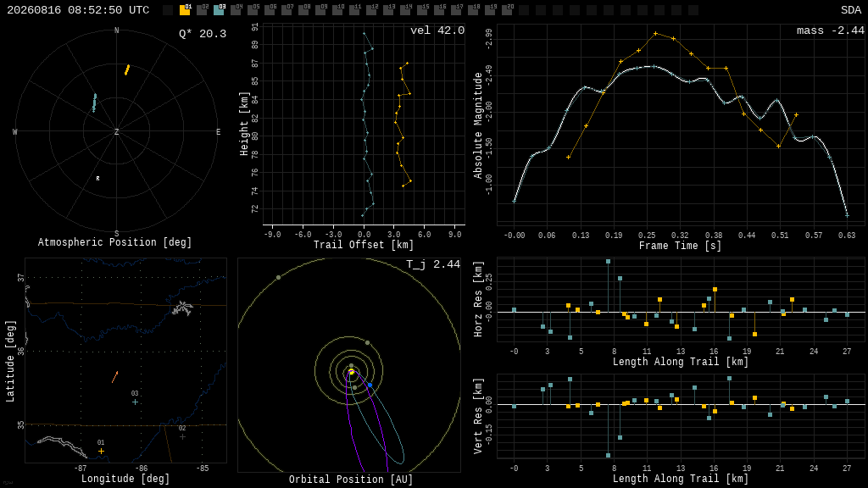This screenshot has width=868, height=488.
Task: Click yellow peak point on magnitude curve
Action: (x=655, y=34)
